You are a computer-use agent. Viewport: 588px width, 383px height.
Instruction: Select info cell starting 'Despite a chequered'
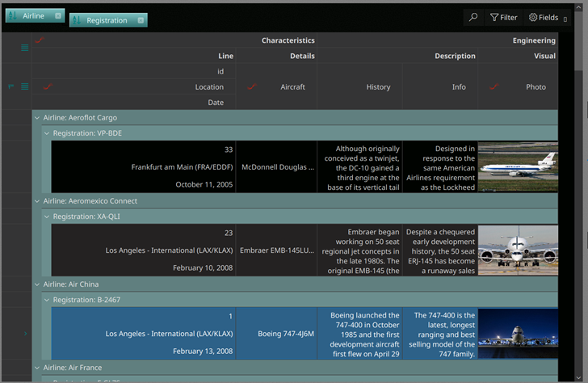440,250
